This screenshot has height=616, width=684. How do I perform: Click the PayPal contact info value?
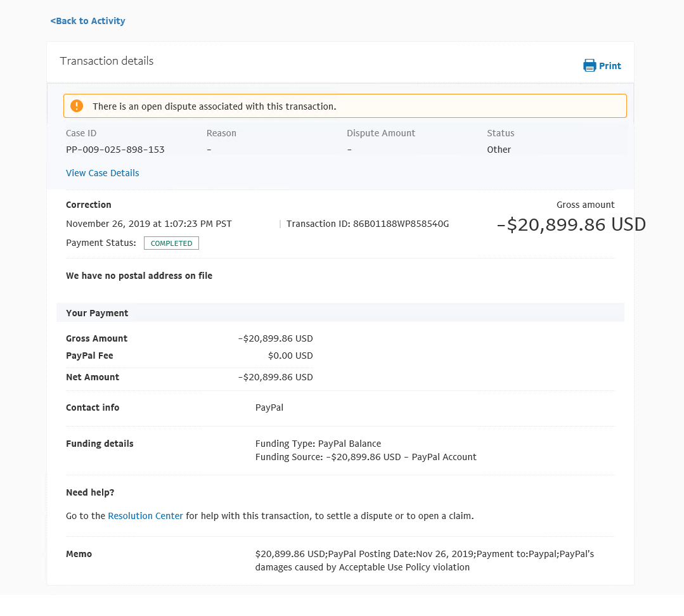point(269,407)
